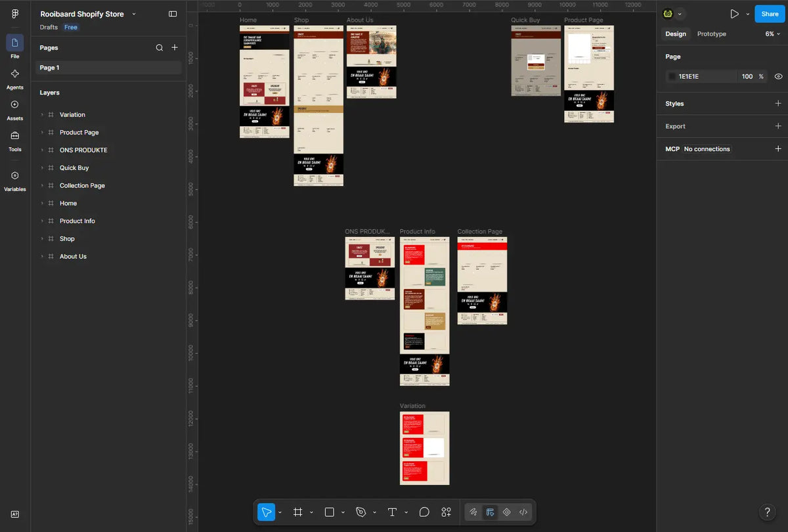Click the Free plan badge
The image size is (788, 532).
(x=71, y=28)
